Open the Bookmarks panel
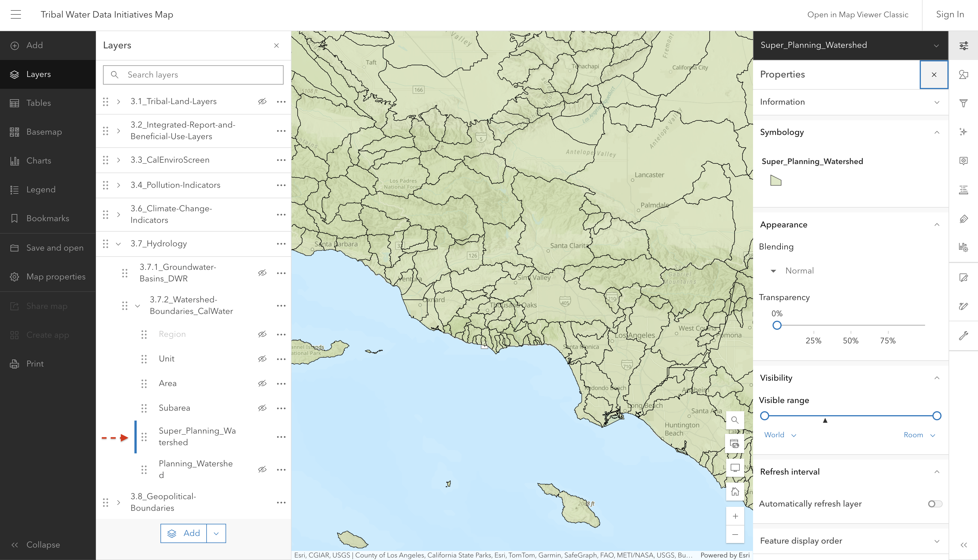This screenshot has width=978, height=560. tap(48, 218)
